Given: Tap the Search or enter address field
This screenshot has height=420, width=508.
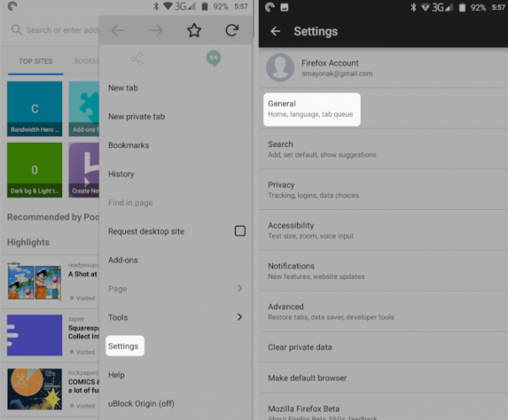Looking at the screenshot, I should 55,30.
